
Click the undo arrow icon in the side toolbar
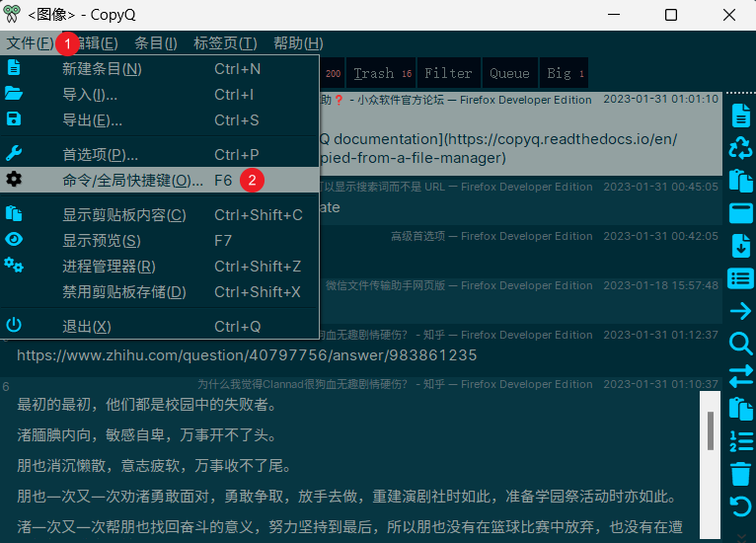click(x=740, y=506)
